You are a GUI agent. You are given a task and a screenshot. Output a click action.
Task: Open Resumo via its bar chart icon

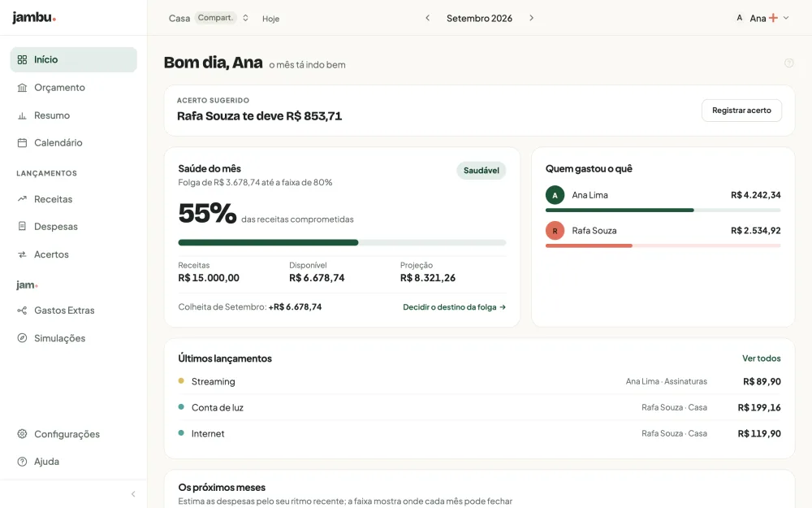(22, 115)
